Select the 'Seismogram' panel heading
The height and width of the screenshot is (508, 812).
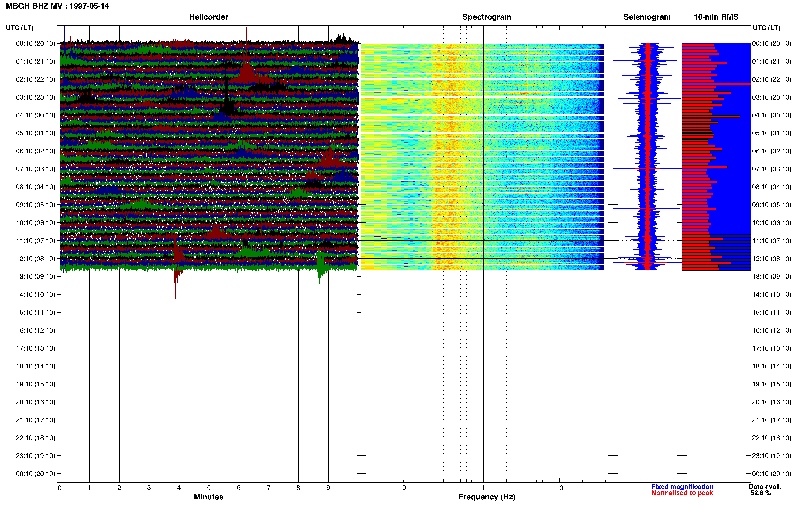(x=647, y=17)
